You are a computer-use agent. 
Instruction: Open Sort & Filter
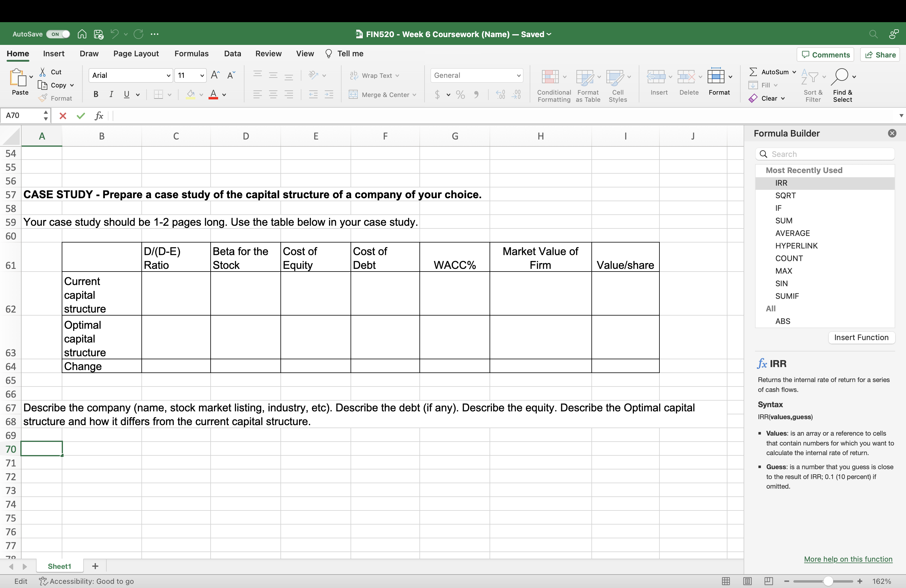(x=813, y=86)
